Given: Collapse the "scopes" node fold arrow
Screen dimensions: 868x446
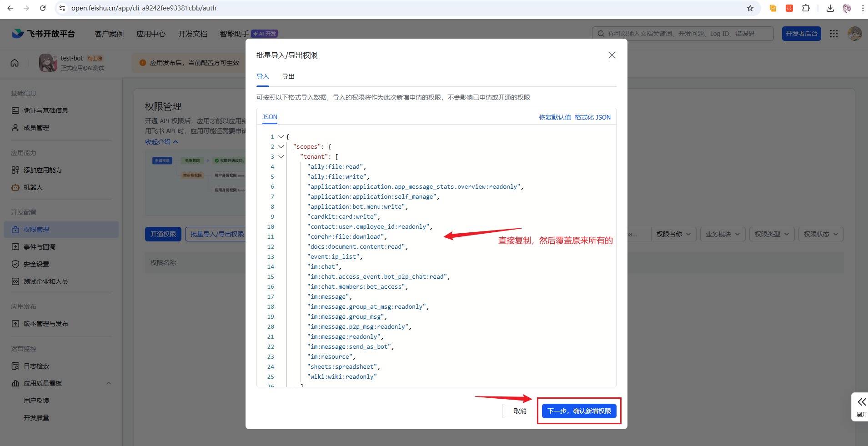Looking at the screenshot, I should coord(281,146).
